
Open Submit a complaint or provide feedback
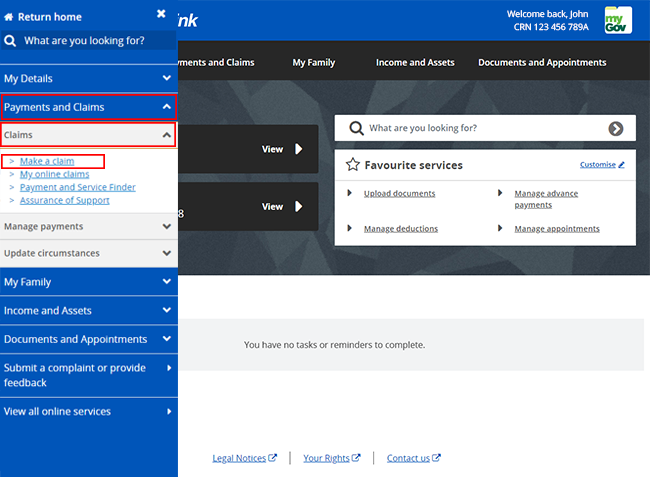89,375
